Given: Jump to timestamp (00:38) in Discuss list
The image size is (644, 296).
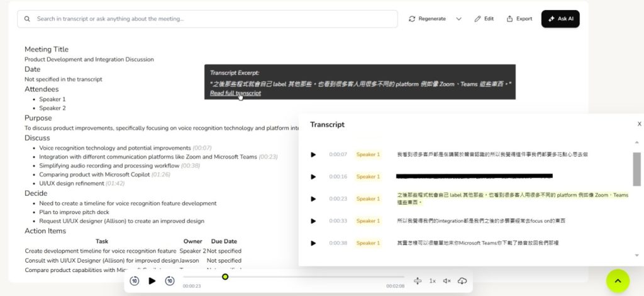Looking at the screenshot, I should [x=191, y=166].
